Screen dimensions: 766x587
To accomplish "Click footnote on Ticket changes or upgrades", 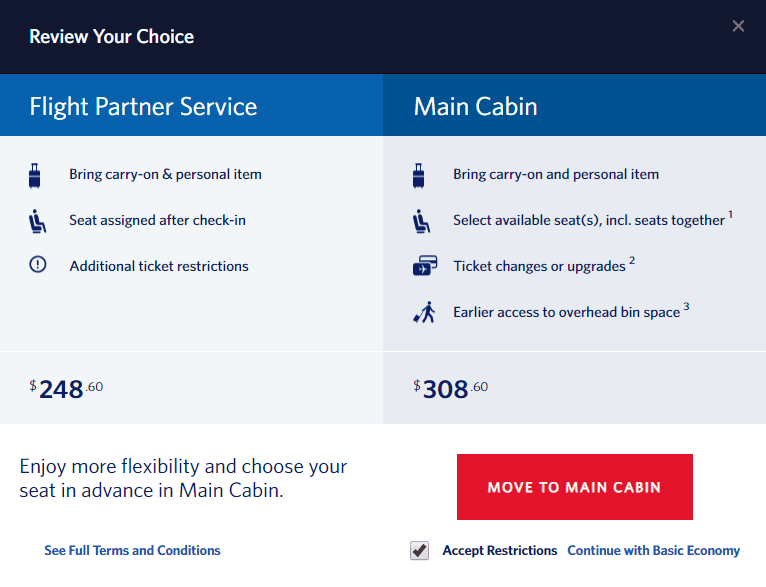I will (632, 260).
